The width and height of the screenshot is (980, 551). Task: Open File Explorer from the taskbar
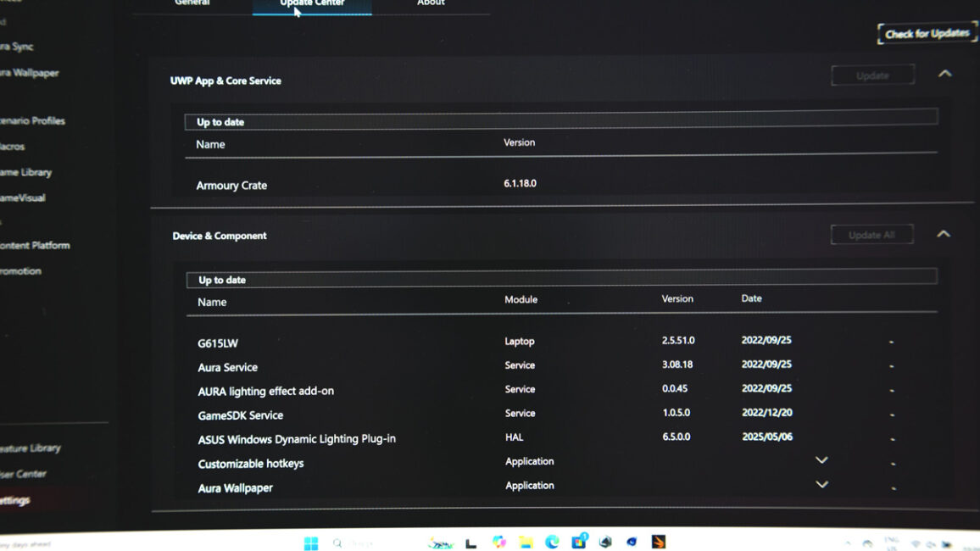point(526,543)
